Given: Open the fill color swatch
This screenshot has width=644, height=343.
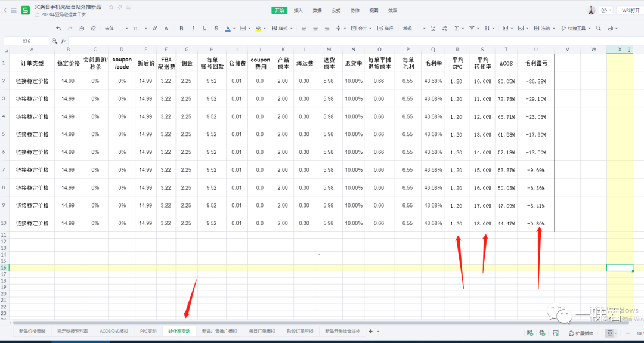Looking at the screenshot, I should point(259,28).
